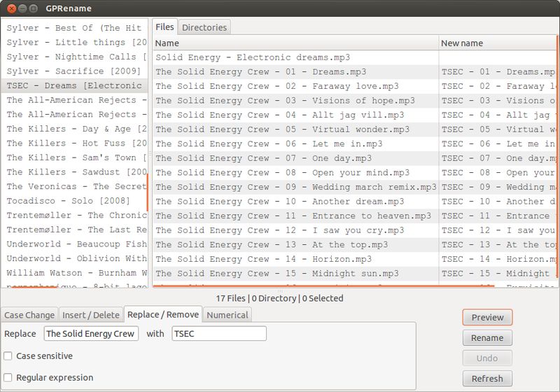Viewport: 560px width, 392px height.
Task: Maximize the GPRename window
Action: click(33, 8)
